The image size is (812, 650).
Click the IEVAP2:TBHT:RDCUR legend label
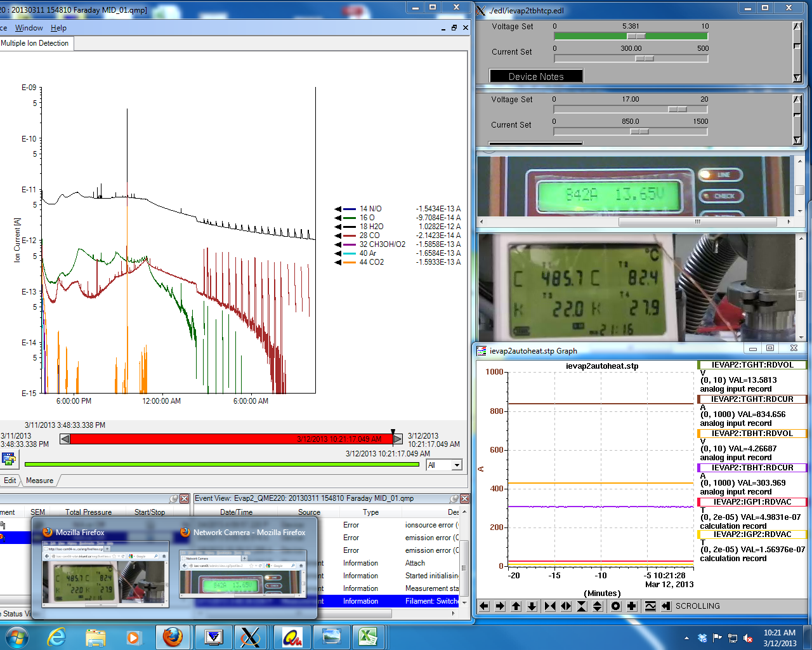coord(752,468)
